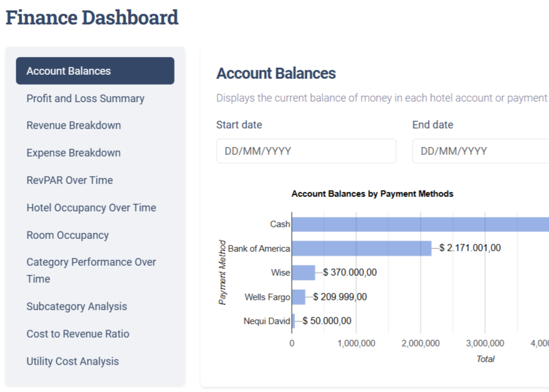Open Category Performance Over Time
This screenshot has height=392, width=549.
[x=90, y=270]
